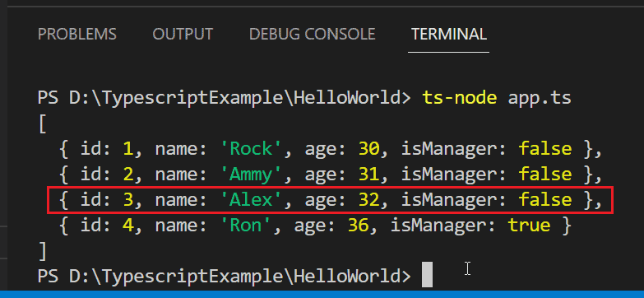Focus the terminal prompt cursor block
Viewport: 644px width, 298px height.
(x=427, y=276)
